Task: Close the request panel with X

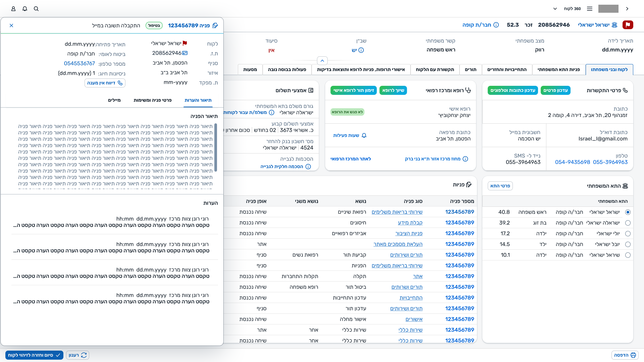Action: coord(11,25)
